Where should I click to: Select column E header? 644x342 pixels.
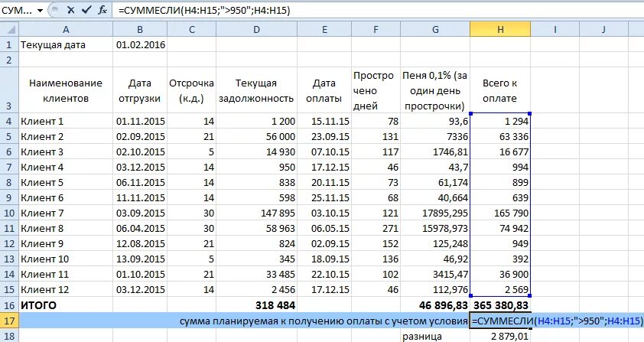tap(324, 30)
